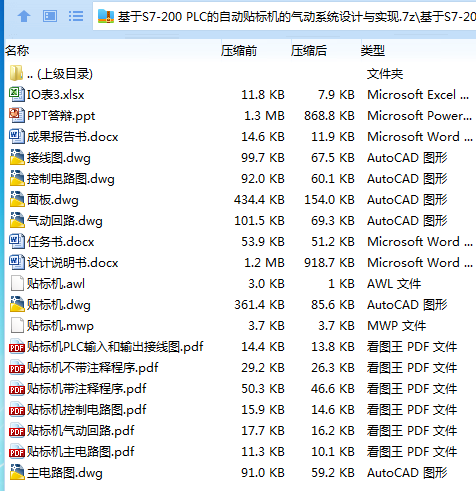Select Excel icon of IO表3.xlsx
Image resolution: width=476 pixels, height=491 pixels.
16,94
